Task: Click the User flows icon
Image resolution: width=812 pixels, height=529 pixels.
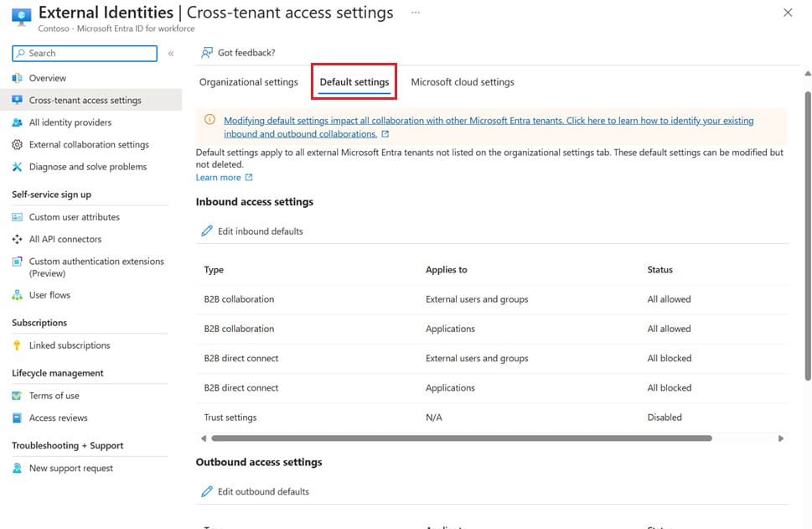Action: 17,295
